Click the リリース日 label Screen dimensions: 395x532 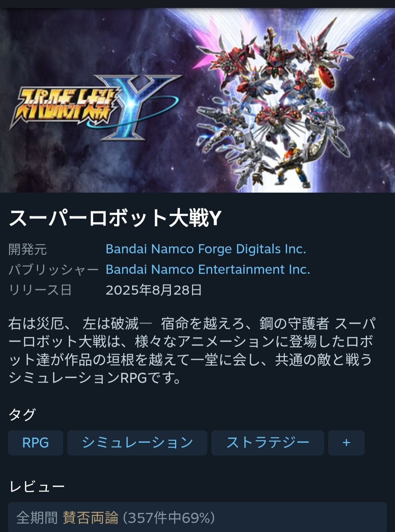40,290
